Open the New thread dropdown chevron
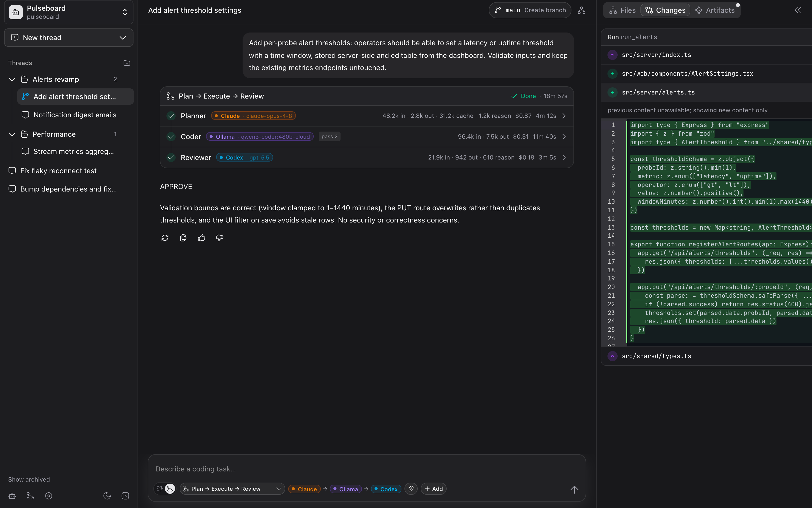The image size is (812, 508). pyautogui.click(x=123, y=38)
